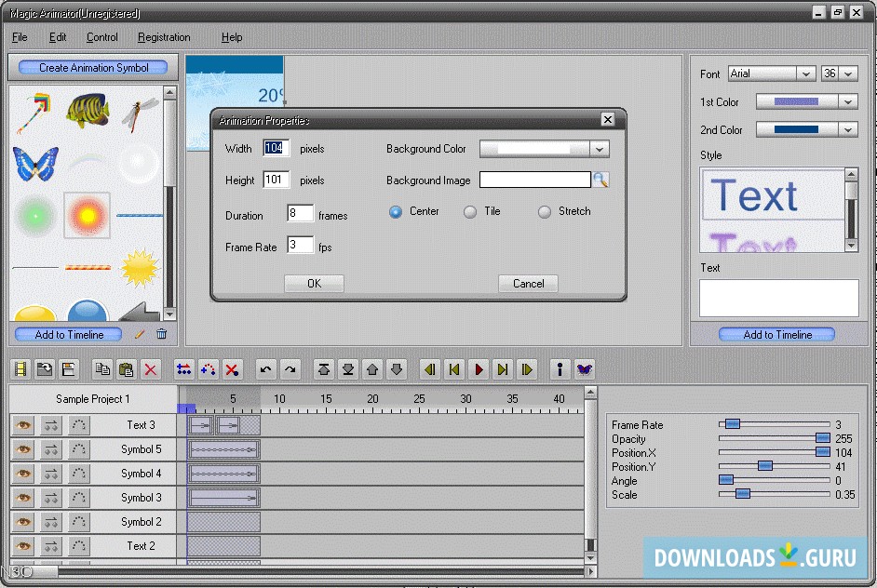The width and height of the screenshot is (877, 588).
Task: Open the Control menu
Action: [x=102, y=37]
